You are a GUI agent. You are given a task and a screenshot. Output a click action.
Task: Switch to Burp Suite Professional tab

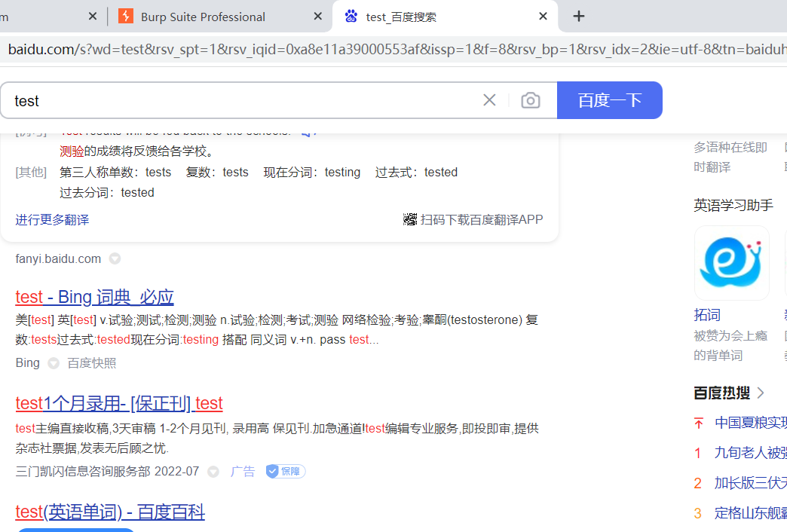[x=204, y=17]
